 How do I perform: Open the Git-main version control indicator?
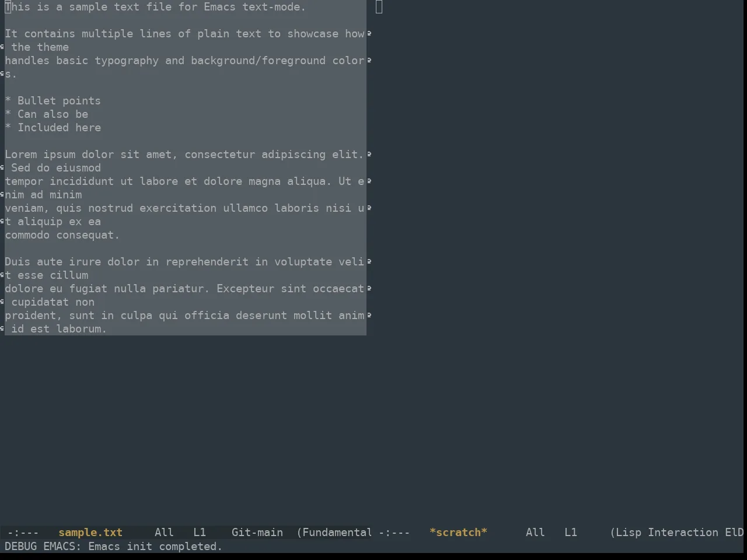click(x=257, y=532)
